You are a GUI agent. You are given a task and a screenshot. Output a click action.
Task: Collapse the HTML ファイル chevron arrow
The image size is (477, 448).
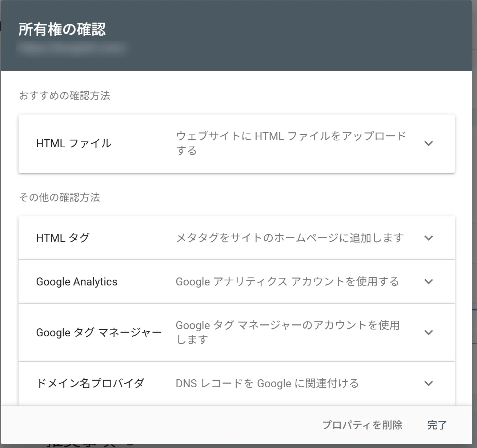pos(429,143)
